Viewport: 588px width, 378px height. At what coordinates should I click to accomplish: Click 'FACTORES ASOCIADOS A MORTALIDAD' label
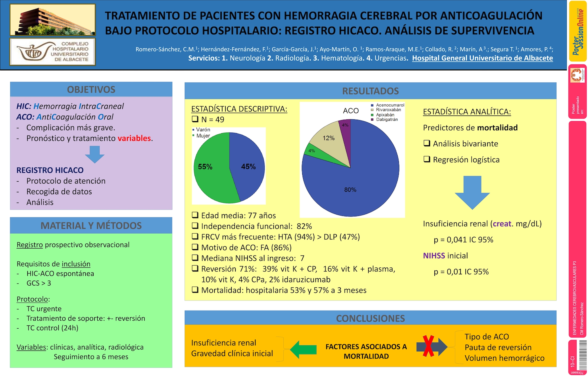click(366, 351)
